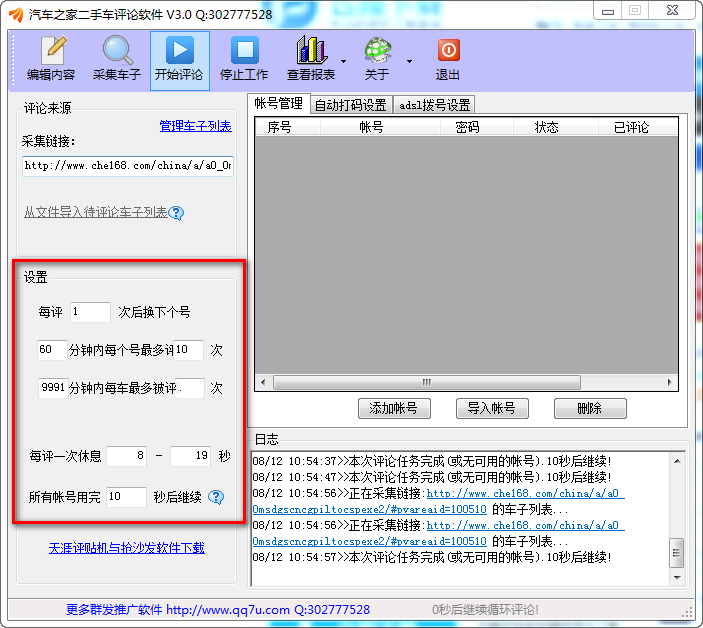This screenshot has height=628, width=703.
Task: Click the rest maximum field containing 19
Action: click(191, 456)
